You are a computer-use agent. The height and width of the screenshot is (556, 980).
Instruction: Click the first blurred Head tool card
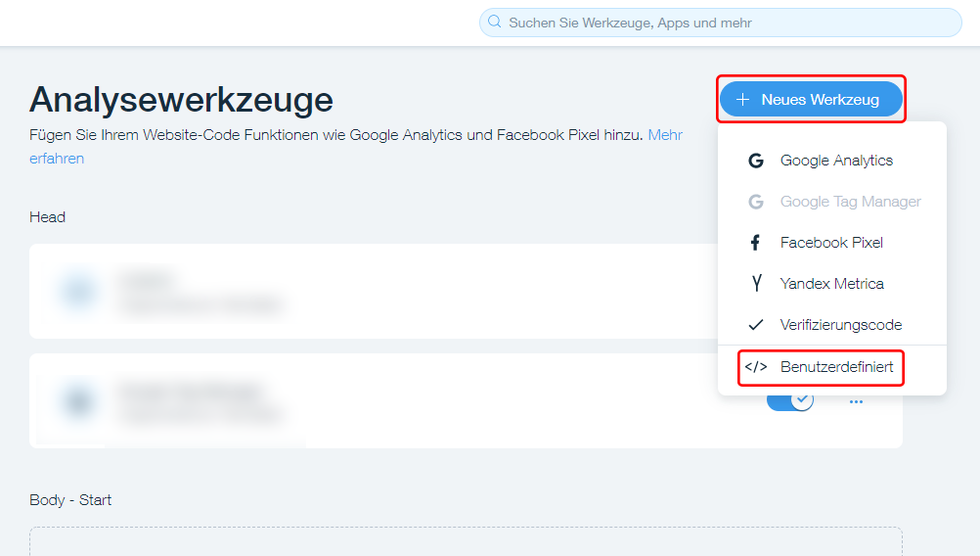click(x=373, y=291)
